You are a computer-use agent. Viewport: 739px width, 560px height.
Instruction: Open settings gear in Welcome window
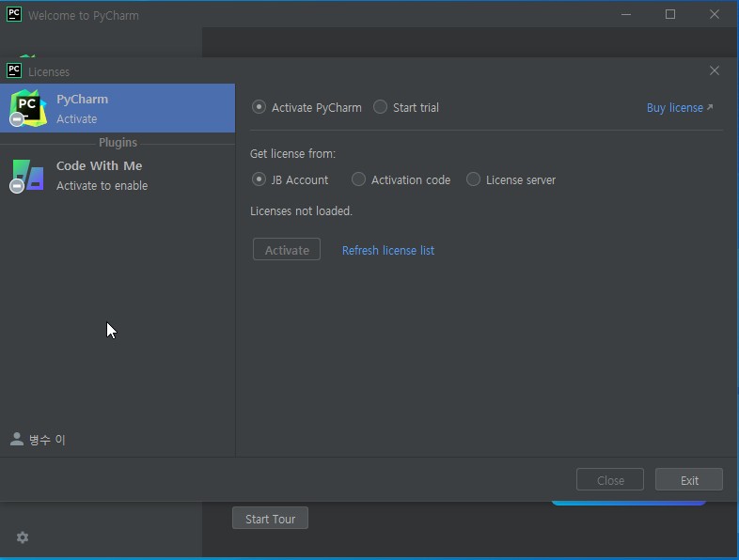click(23, 537)
